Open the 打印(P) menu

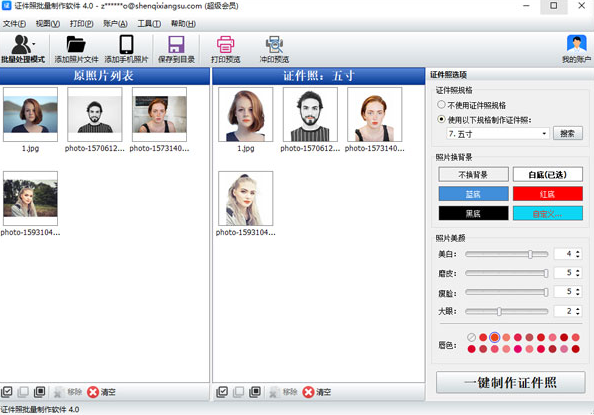point(81,23)
